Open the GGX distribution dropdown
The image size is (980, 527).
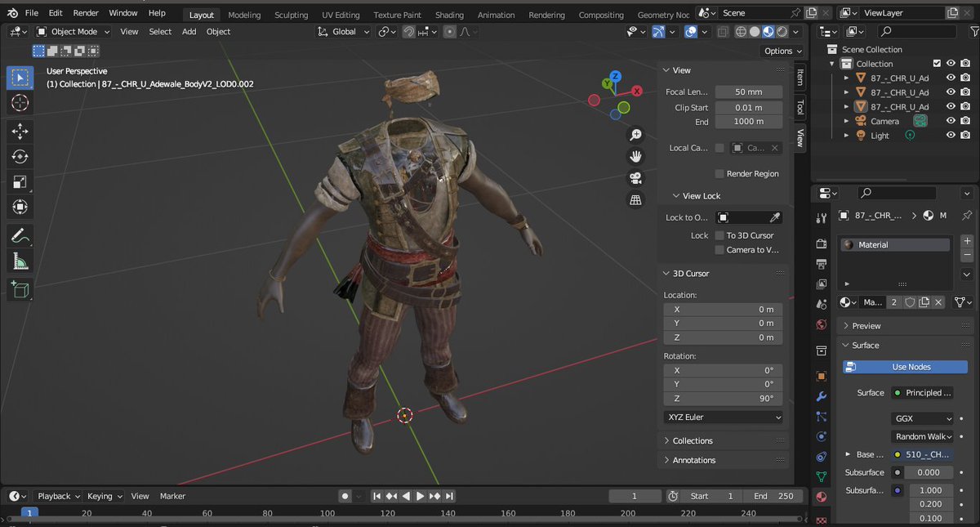click(x=923, y=418)
